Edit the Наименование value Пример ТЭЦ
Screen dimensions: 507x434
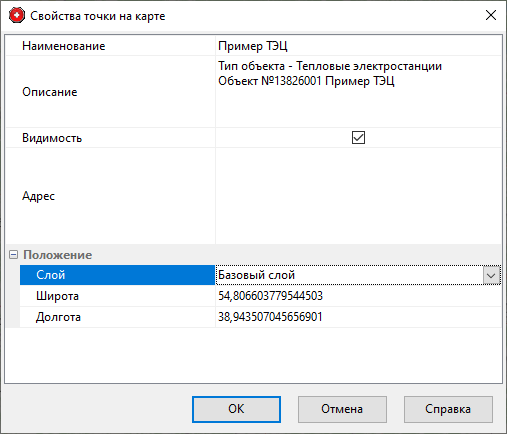coord(358,46)
